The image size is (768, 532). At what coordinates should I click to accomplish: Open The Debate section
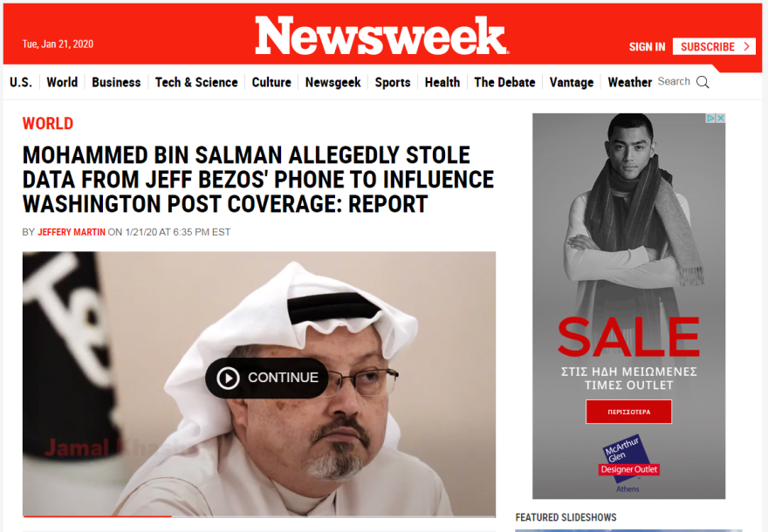click(x=504, y=82)
